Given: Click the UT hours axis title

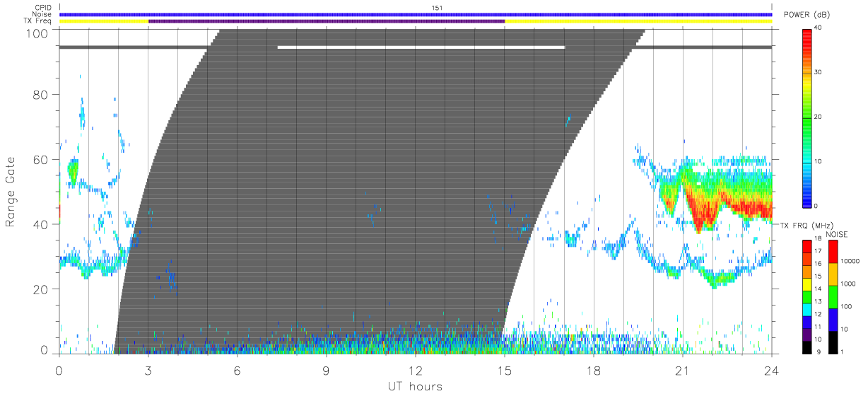Looking at the screenshot, I should point(415,386).
